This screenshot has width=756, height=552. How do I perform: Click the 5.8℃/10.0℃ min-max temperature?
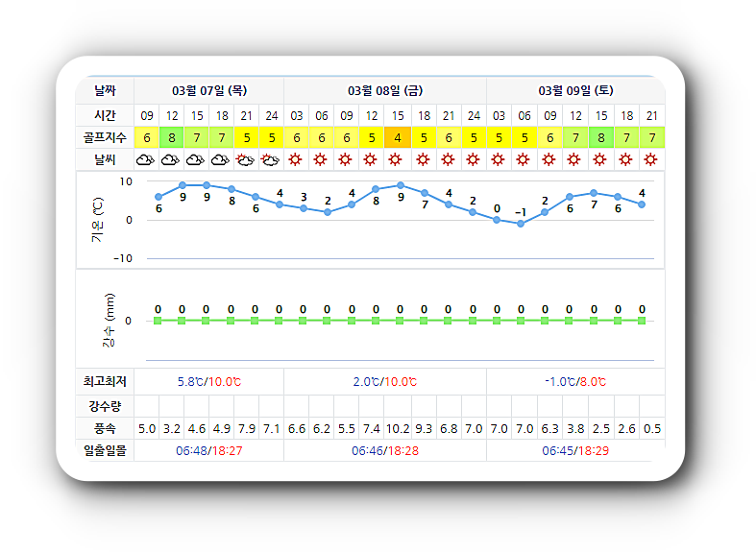209,382
